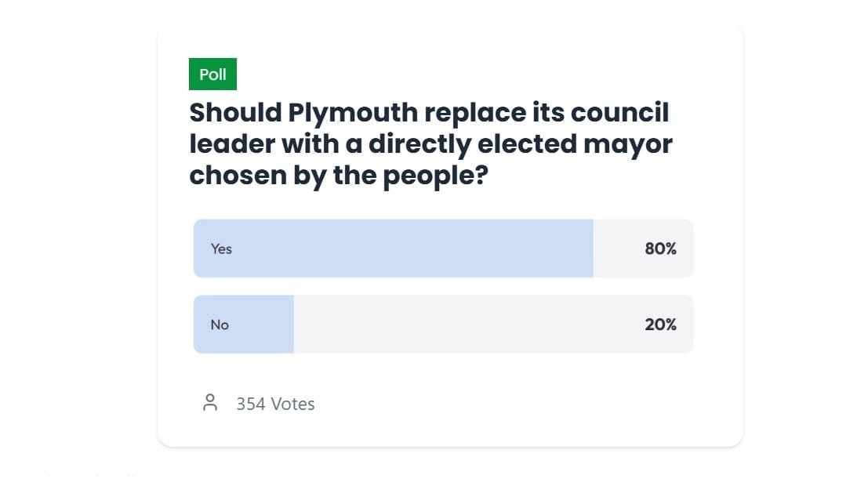Click the 80% result figure
This screenshot has width=868, height=486.
point(660,248)
